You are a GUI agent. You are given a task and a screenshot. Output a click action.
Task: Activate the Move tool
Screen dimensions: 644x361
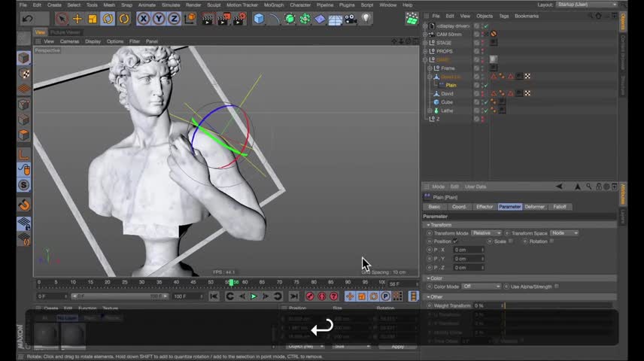coord(77,19)
